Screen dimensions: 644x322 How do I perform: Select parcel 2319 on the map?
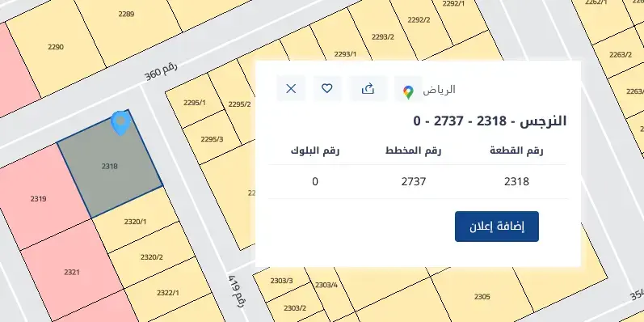tap(38, 199)
